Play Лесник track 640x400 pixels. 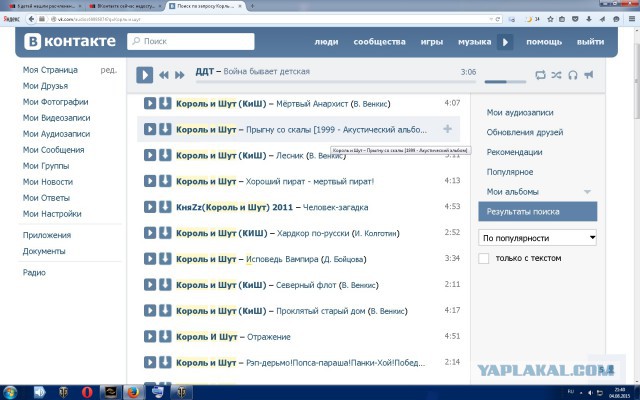click(x=150, y=155)
